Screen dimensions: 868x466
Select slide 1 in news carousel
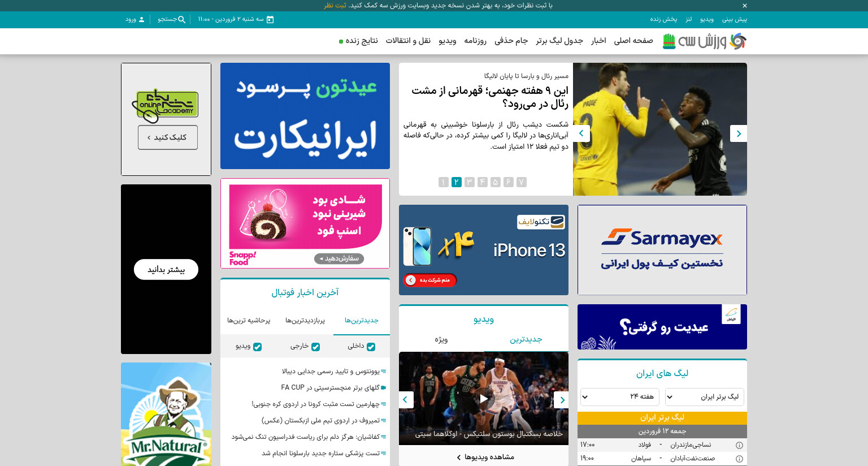point(444,182)
